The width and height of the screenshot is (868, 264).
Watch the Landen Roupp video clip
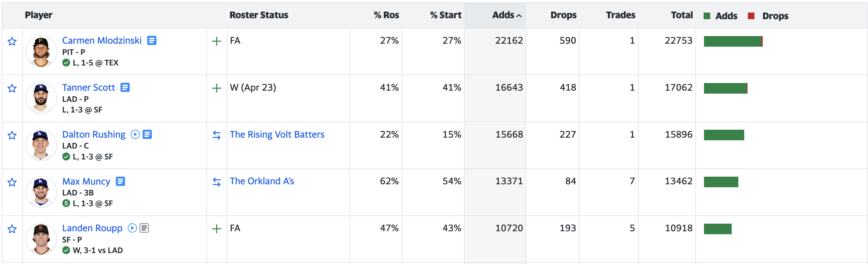click(132, 228)
